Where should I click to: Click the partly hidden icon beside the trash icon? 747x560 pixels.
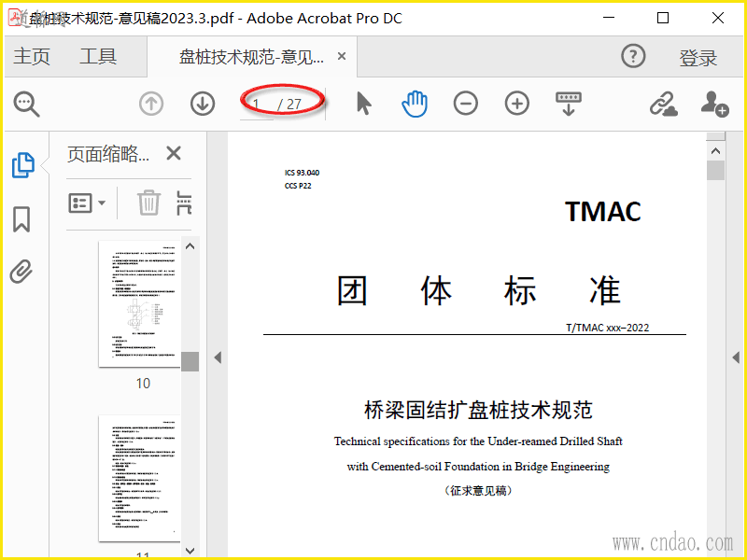184,203
